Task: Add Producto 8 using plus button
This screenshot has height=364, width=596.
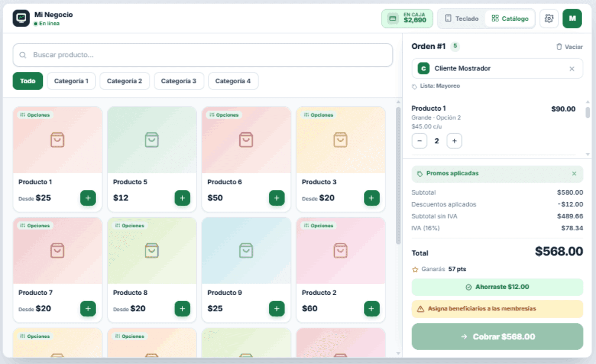Action: (182, 309)
